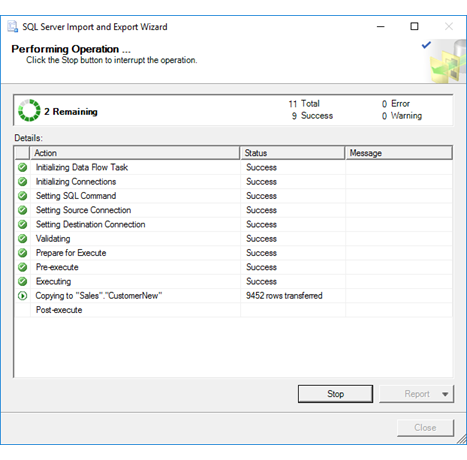
Task: Click the Action column header
Action: pos(135,153)
